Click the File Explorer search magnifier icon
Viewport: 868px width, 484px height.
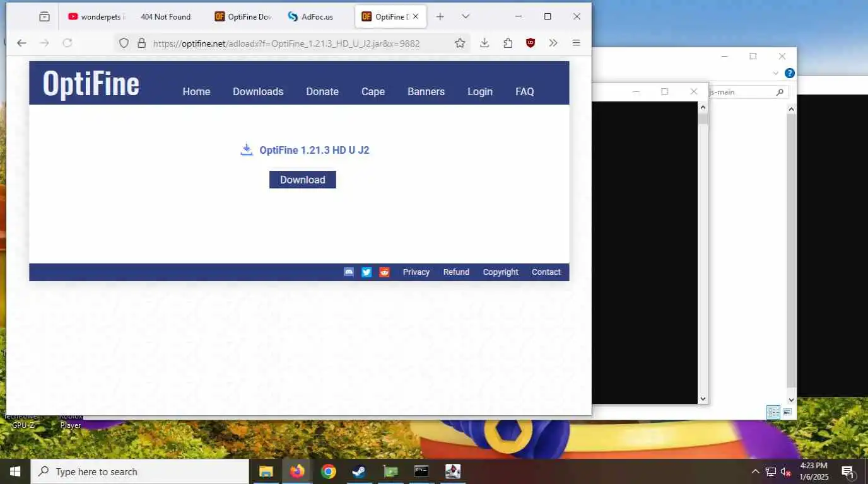coord(780,92)
